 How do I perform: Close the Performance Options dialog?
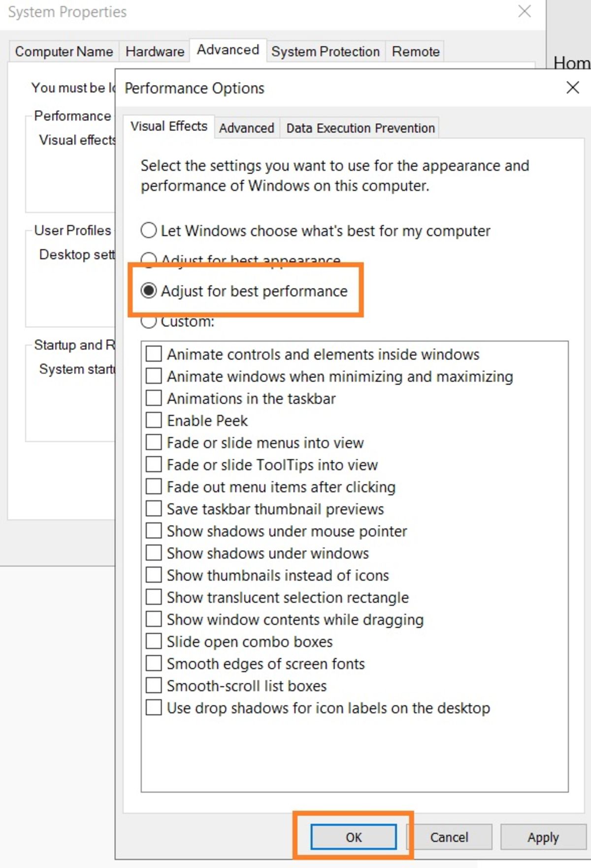coord(572,88)
